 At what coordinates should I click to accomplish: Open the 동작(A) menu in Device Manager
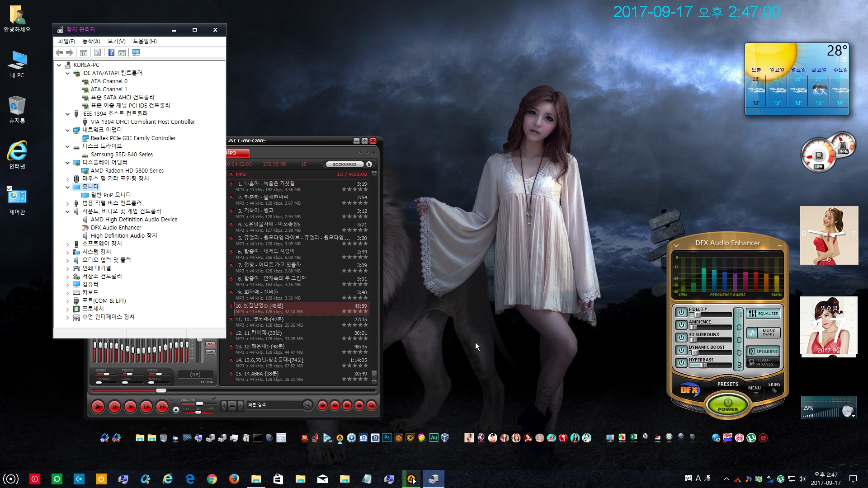91,41
